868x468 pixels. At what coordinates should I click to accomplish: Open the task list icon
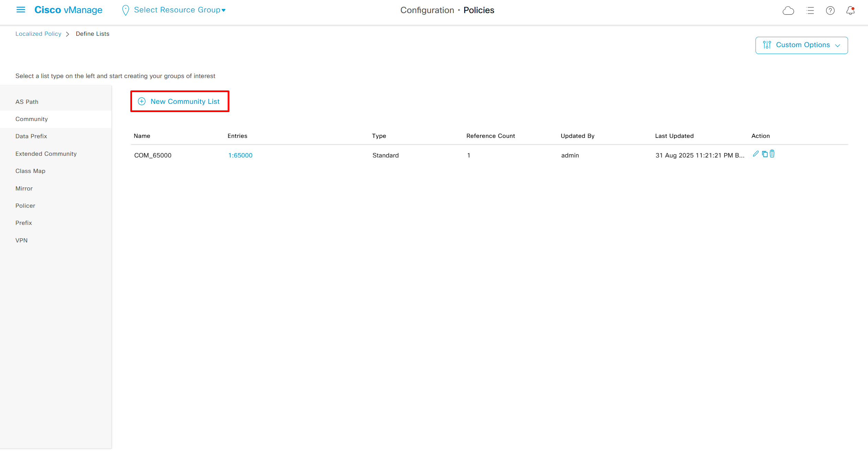coord(810,11)
